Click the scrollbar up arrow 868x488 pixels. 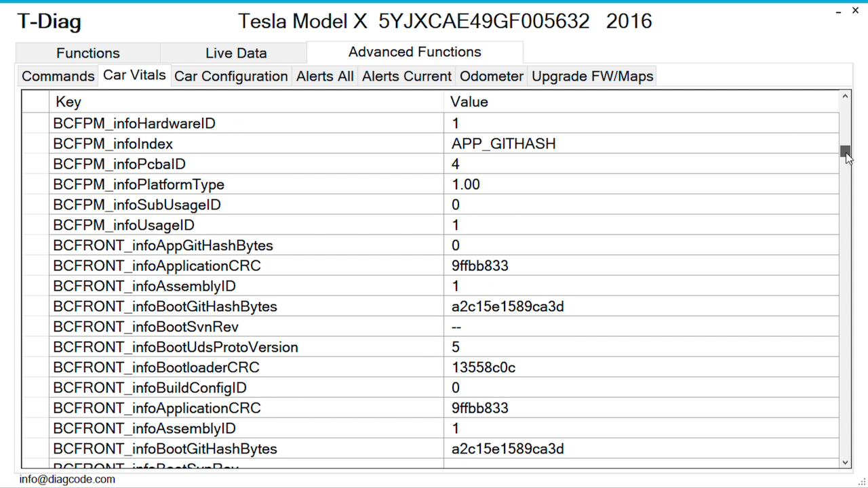tap(845, 96)
